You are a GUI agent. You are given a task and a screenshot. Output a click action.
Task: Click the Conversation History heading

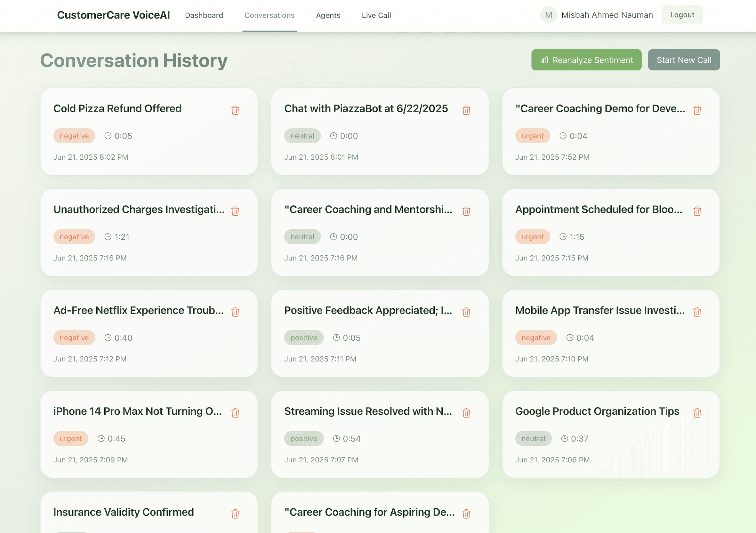click(x=134, y=60)
